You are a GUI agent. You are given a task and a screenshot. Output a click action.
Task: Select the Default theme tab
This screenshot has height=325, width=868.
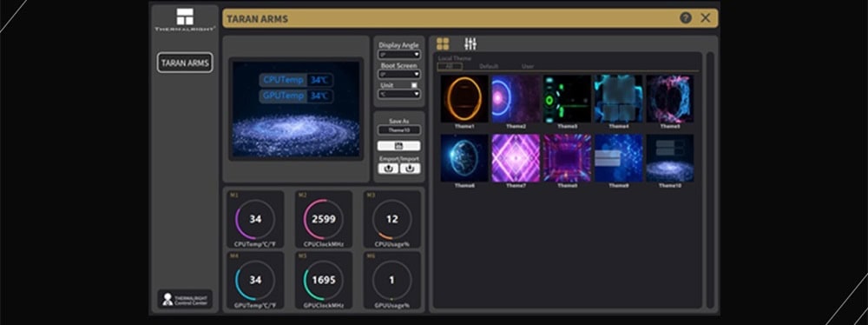(x=489, y=67)
